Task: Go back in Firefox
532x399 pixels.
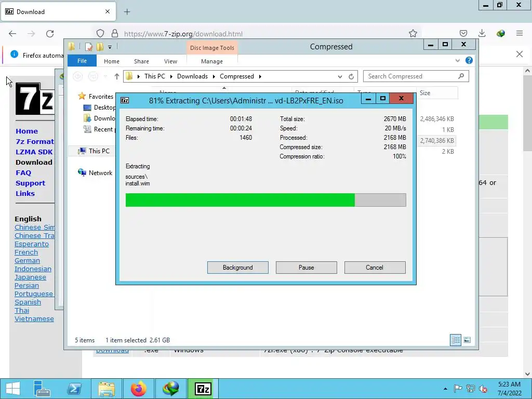Action: coord(12,34)
